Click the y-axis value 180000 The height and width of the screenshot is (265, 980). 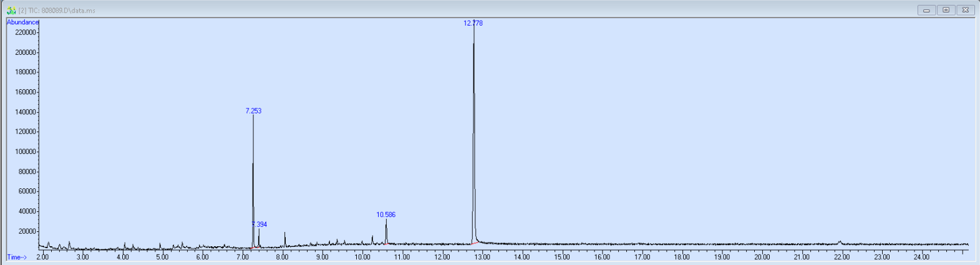26,72
